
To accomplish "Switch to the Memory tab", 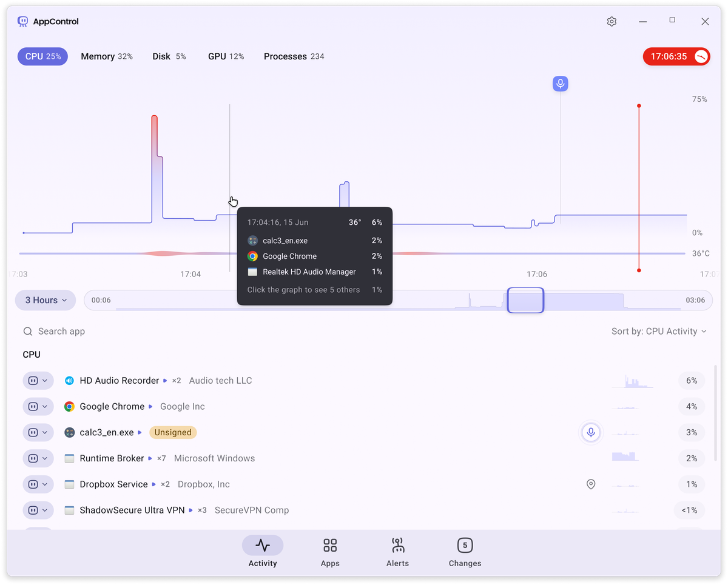I will [x=107, y=56].
